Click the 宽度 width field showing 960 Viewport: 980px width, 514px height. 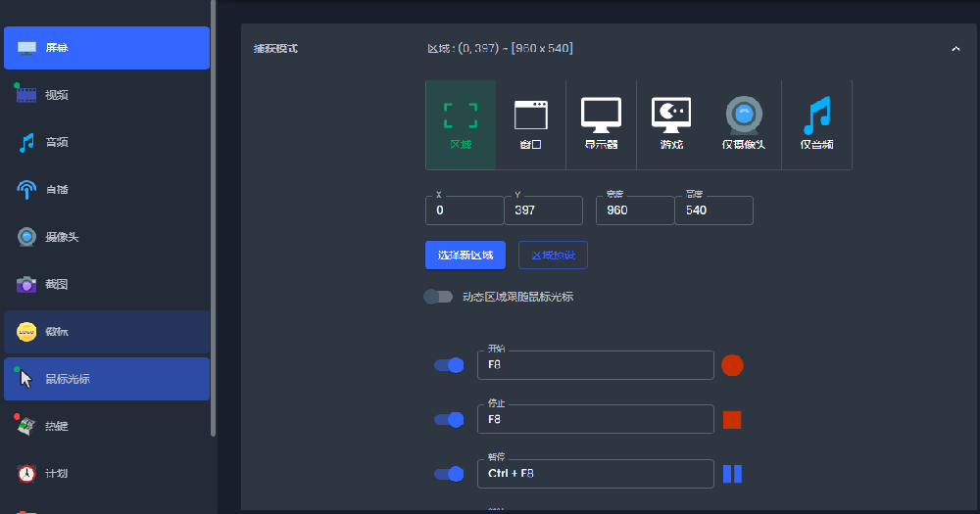click(x=634, y=210)
